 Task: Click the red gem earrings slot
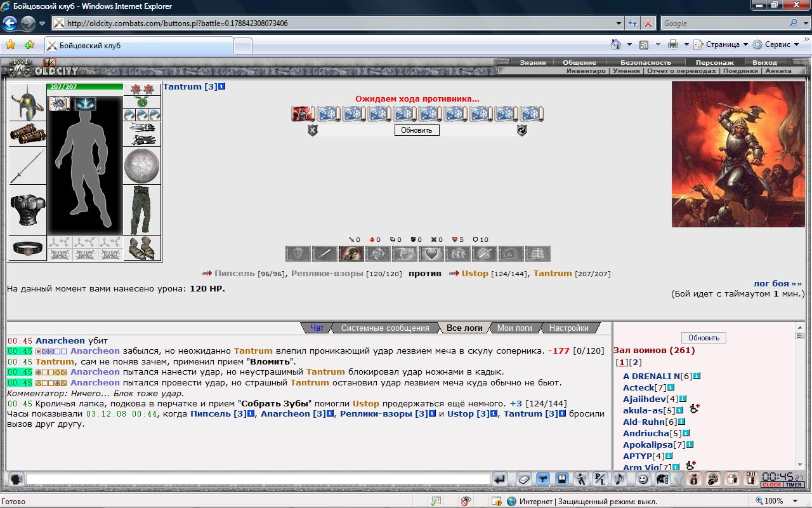coord(142,89)
